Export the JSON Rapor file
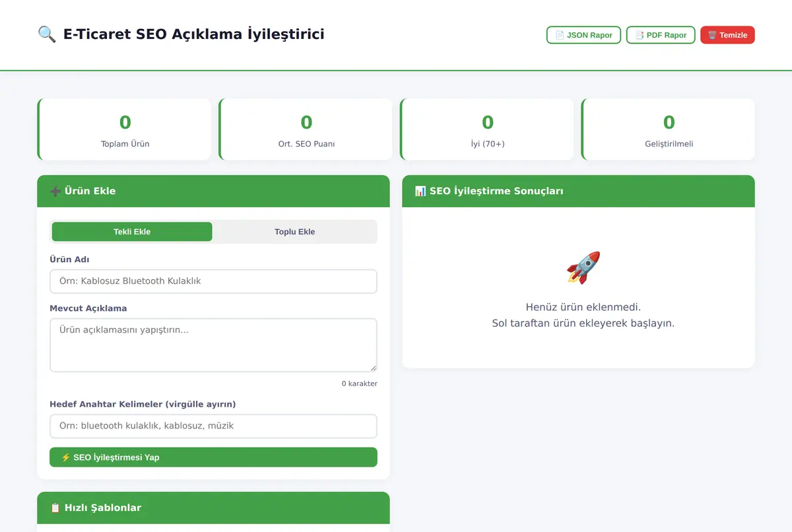The height and width of the screenshot is (532, 792). (x=583, y=35)
